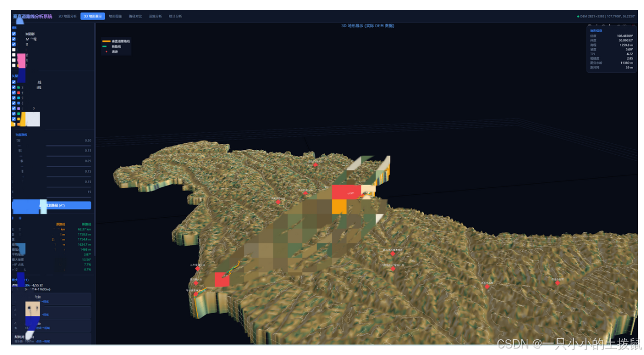This screenshot has width=644, height=355.
Task: Click the elevation value 1259.8 m
Action: coord(626,45)
